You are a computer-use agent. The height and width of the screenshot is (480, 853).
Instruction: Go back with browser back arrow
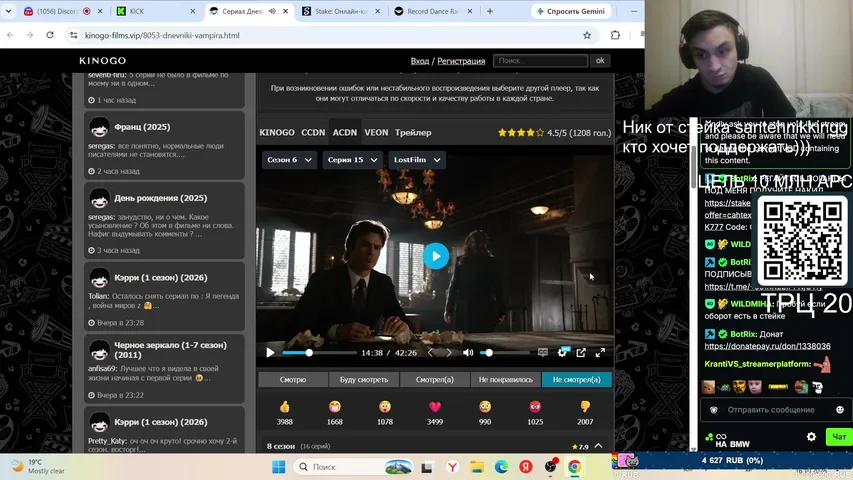point(10,35)
